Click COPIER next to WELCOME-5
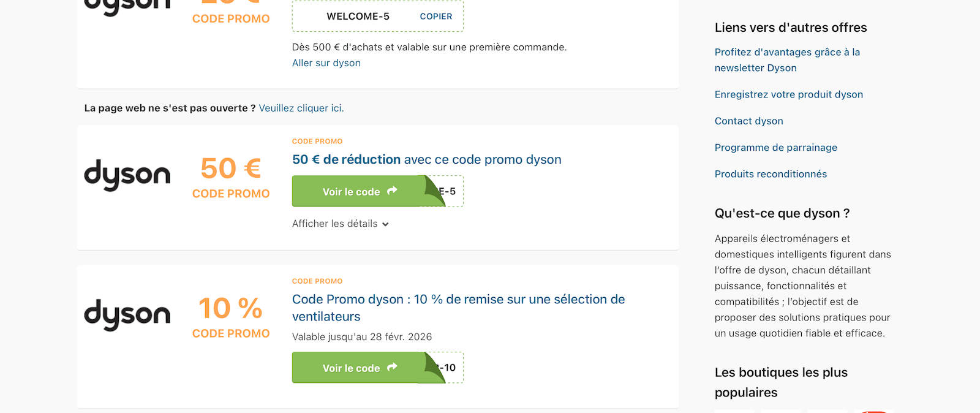 [x=436, y=17]
